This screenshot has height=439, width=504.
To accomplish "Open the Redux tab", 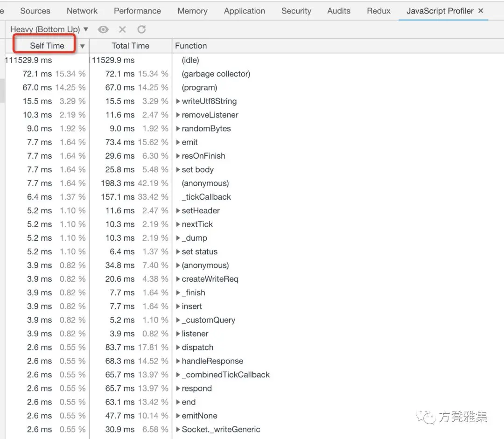I will click(x=378, y=11).
